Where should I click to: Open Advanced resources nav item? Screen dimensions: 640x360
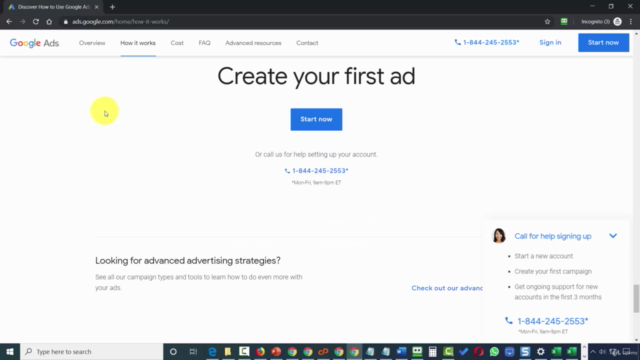click(x=253, y=43)
